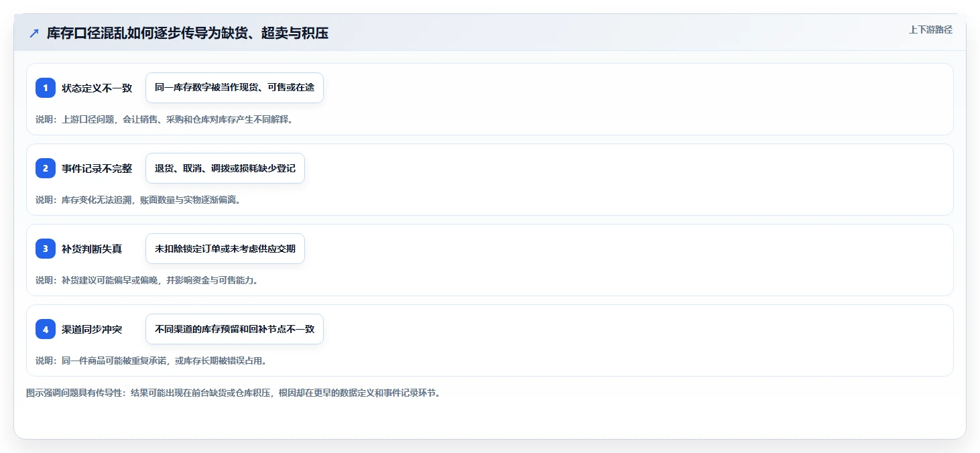The height and width of the screenshot is (453, 980).
Task: Select the step 4 number badge
Action: click(x=46, y=329)
